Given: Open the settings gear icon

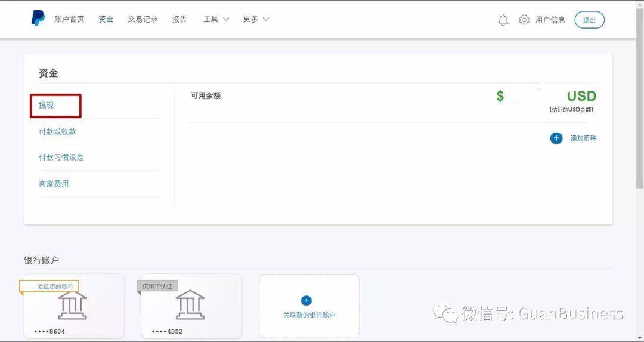Looking at the screenshot, I should [x=524, y=20].
